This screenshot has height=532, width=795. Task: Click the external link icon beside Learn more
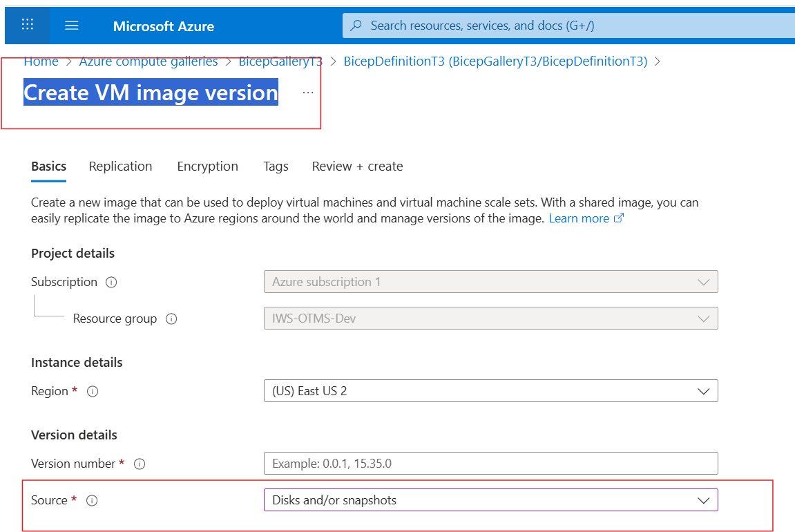point(619,218)
